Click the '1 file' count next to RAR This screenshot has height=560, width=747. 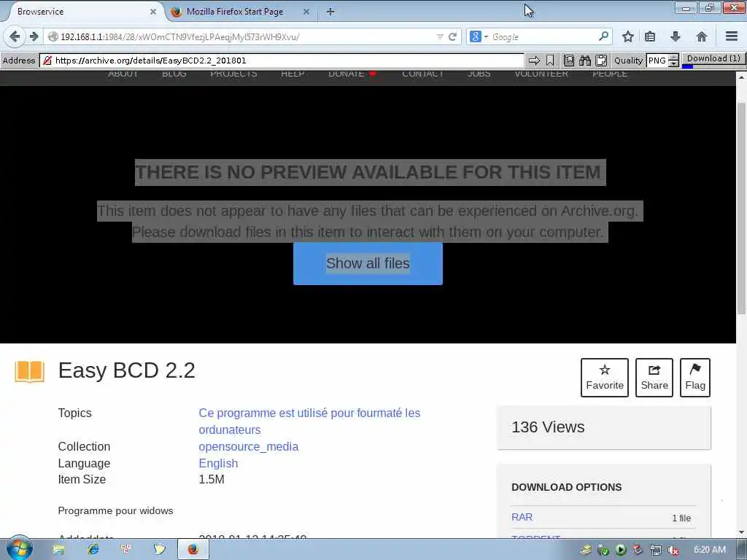(x=681, y=518)
